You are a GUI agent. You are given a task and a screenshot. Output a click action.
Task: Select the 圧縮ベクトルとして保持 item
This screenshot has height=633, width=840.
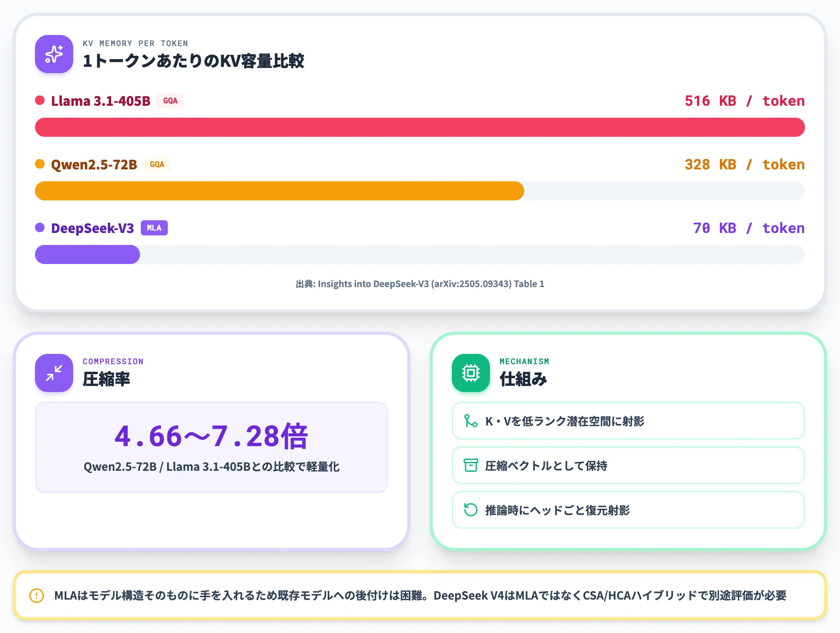coord(628,465)
